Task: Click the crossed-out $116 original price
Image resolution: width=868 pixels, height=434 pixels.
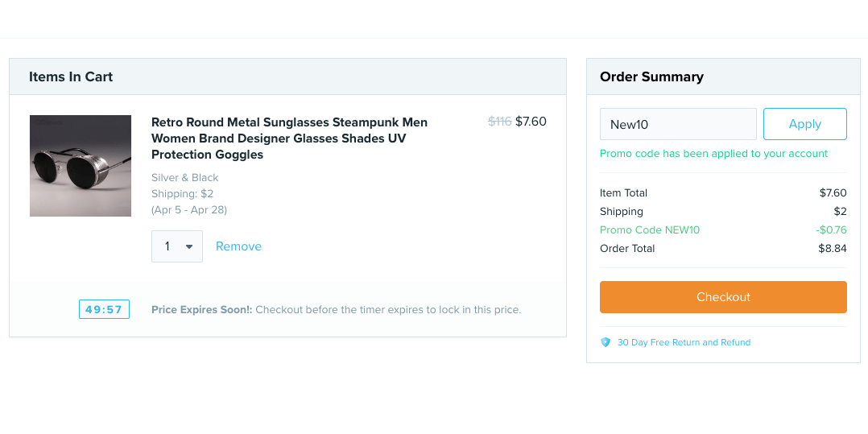Action: [499, 122]
